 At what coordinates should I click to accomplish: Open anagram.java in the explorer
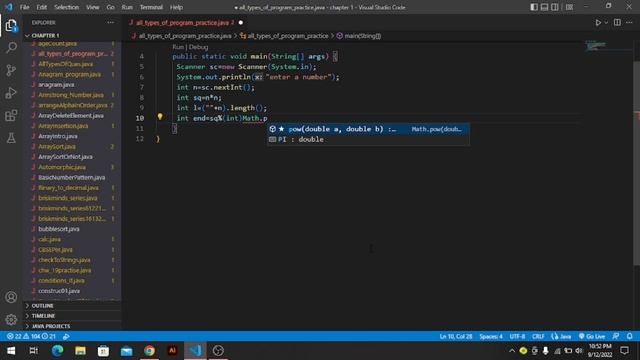pyautogui.click(x=56, y=84)
